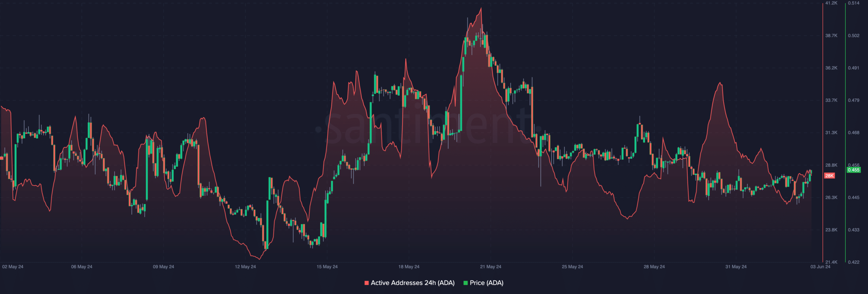Click the 36.2K axis value
This screenshot has height=294, width=868.
tap(831, 68)
